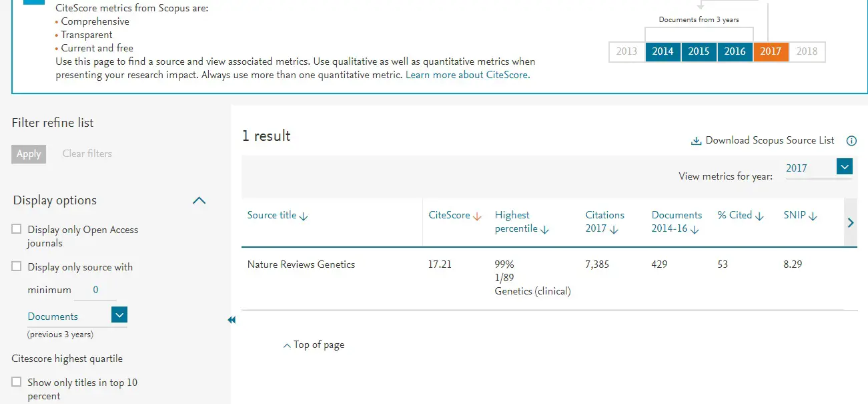Open the View metrics for year dropdown

click(845, 167)
